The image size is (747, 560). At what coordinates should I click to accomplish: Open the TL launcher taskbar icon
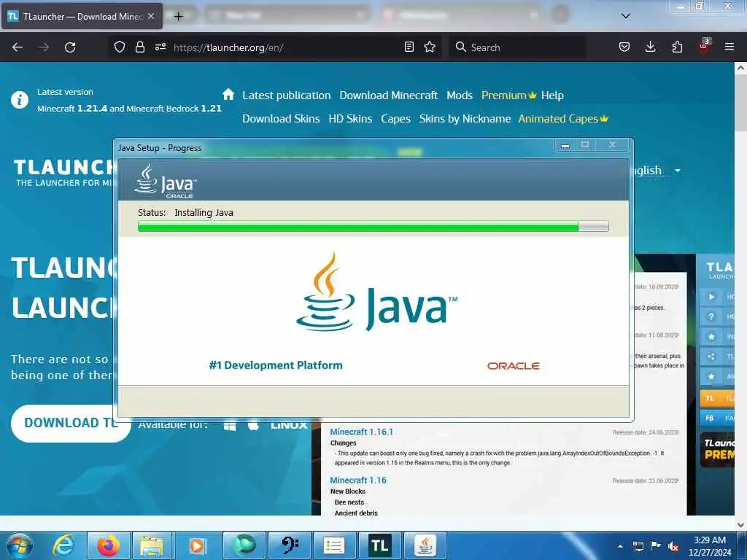click(379, 545)
